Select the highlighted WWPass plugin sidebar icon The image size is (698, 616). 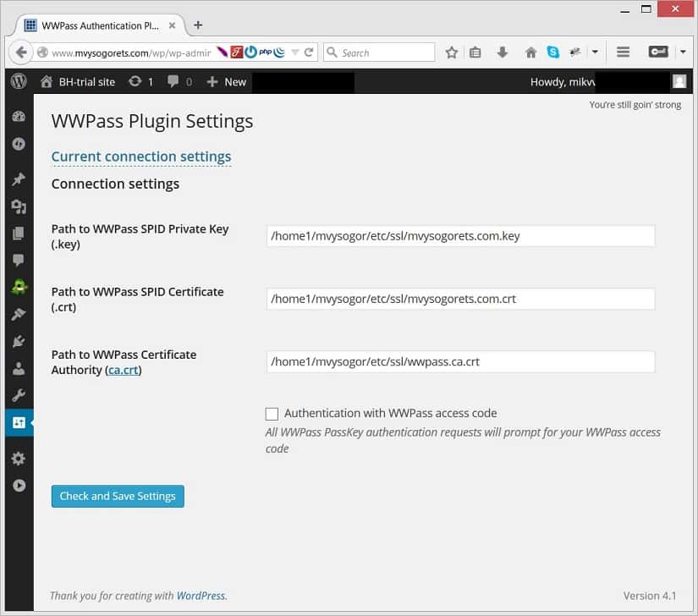[19, 421]
